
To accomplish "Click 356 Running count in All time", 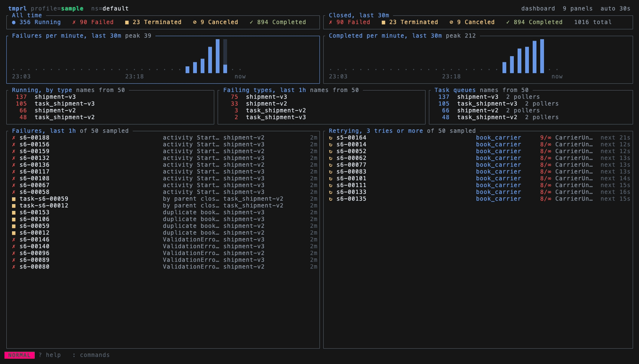I will coord(40,22).
